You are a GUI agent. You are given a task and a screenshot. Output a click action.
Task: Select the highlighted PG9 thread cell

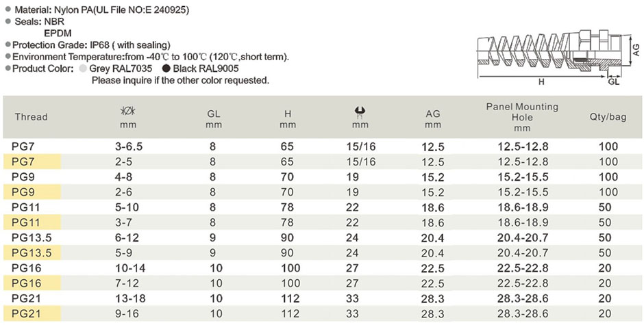click(32, 192)
